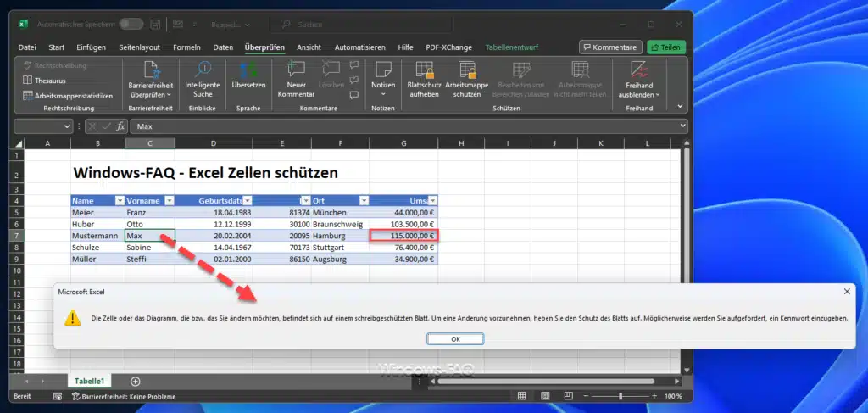Click the zoom slider handle
The width and height of the screenshot is (868, 413).
click(x=620, y=396)
